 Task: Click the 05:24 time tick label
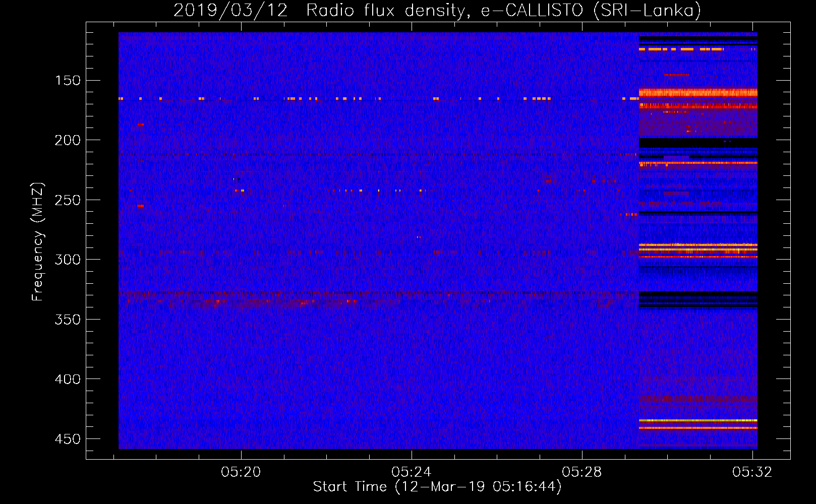412,472
